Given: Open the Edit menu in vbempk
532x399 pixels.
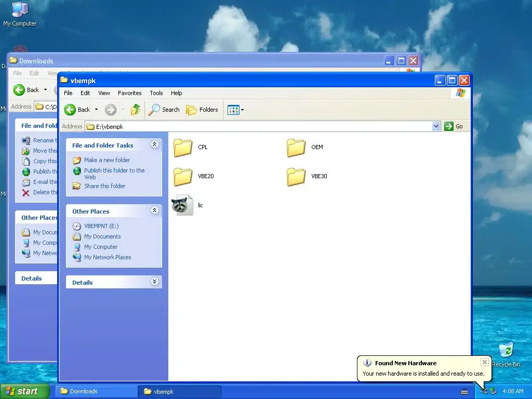Looking at the screenshot, I should (85, 93).
